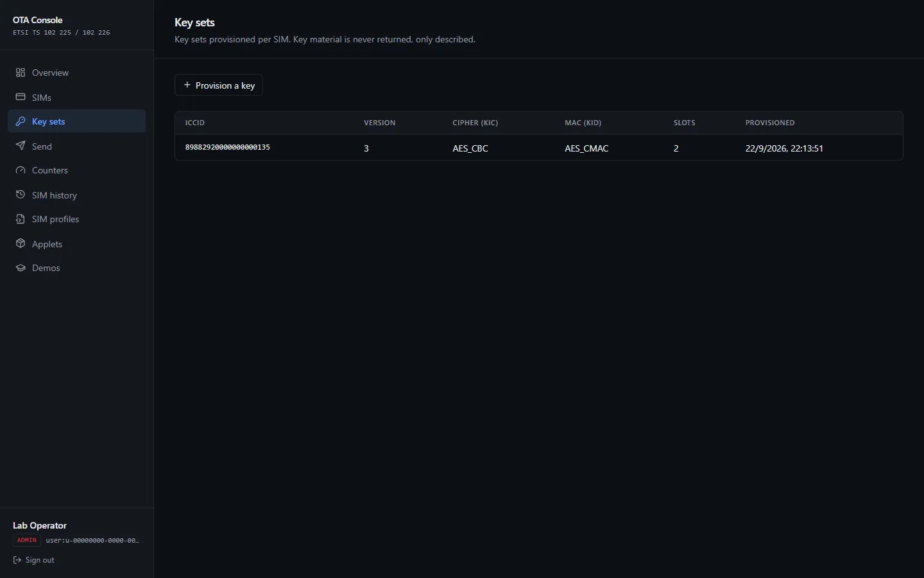924x578 pixels.
Task: Click the Demos graduation cap icon
Action: [21, 268]
